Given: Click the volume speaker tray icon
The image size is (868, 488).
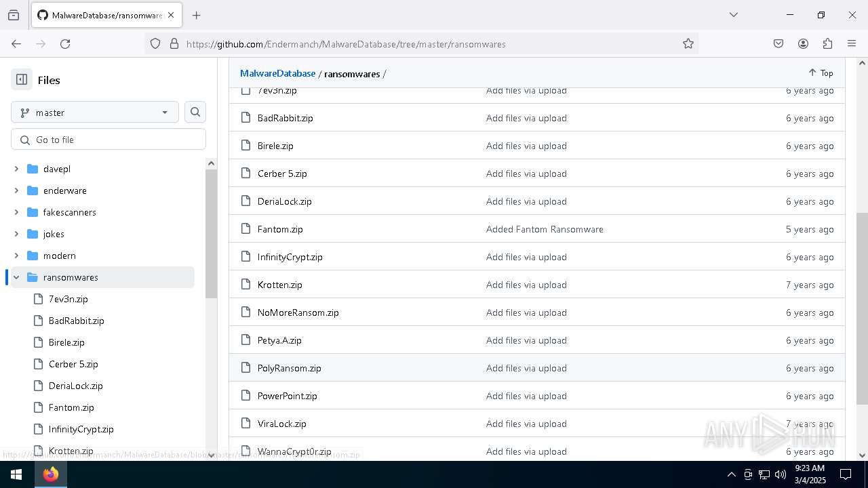Looking at the screenshot, I should [781, 474].
